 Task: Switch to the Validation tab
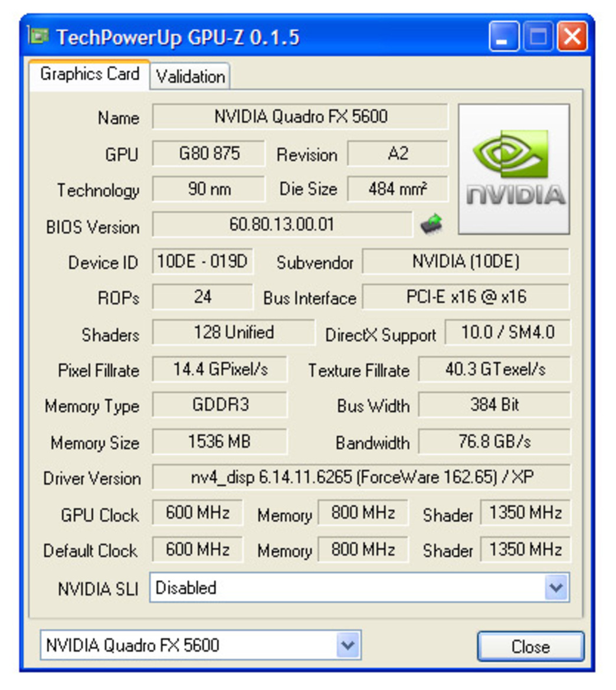190,77
